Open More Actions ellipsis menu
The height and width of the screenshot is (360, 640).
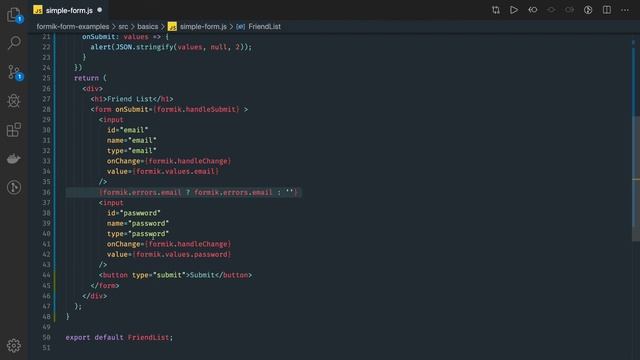point(625,10)
